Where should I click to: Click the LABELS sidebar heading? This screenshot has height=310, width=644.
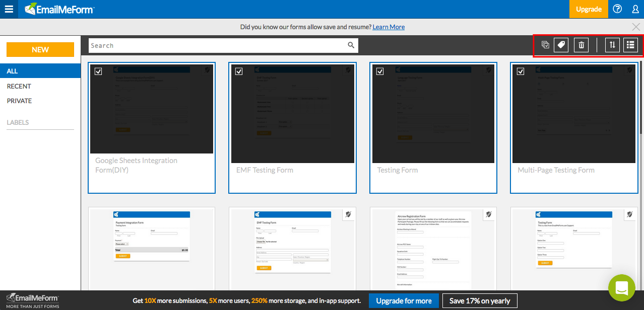18,122
